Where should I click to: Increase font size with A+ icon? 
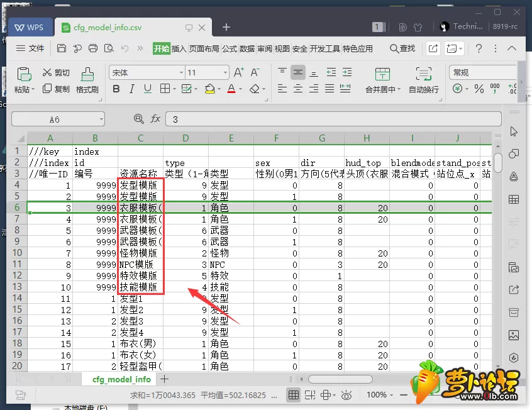(239, 72)
